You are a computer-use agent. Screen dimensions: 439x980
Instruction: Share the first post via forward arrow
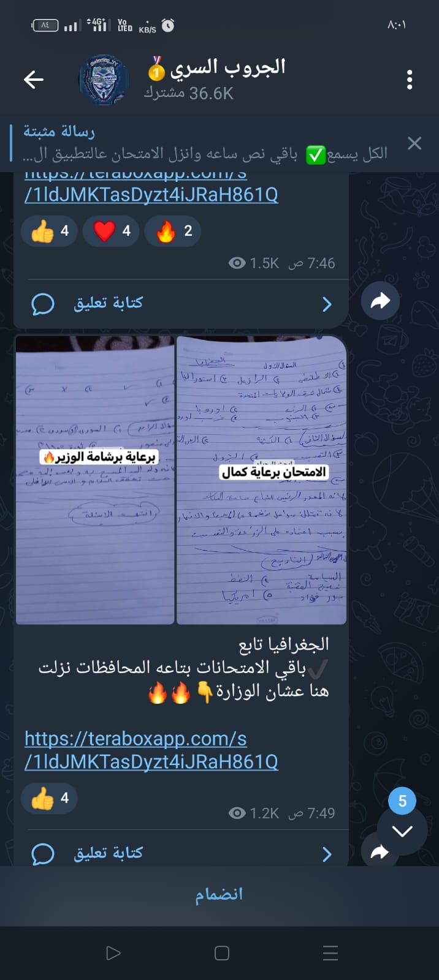coord(380,300)
